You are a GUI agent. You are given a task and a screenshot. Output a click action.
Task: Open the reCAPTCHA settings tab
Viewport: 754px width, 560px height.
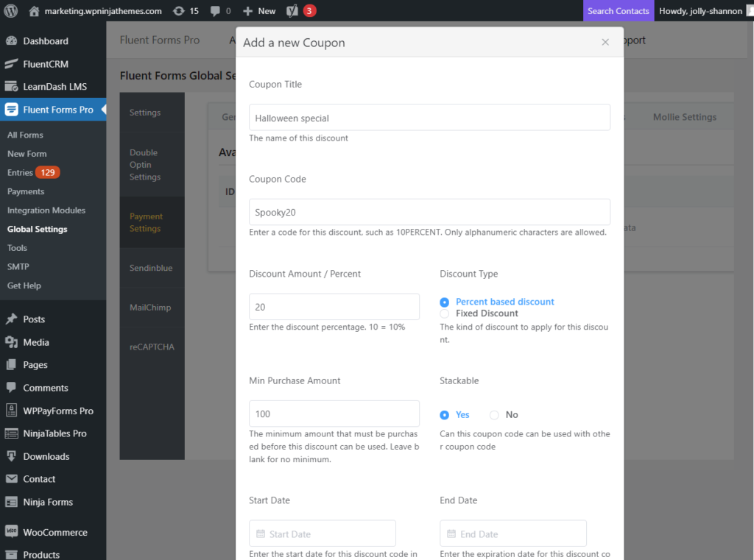(152, 346)
